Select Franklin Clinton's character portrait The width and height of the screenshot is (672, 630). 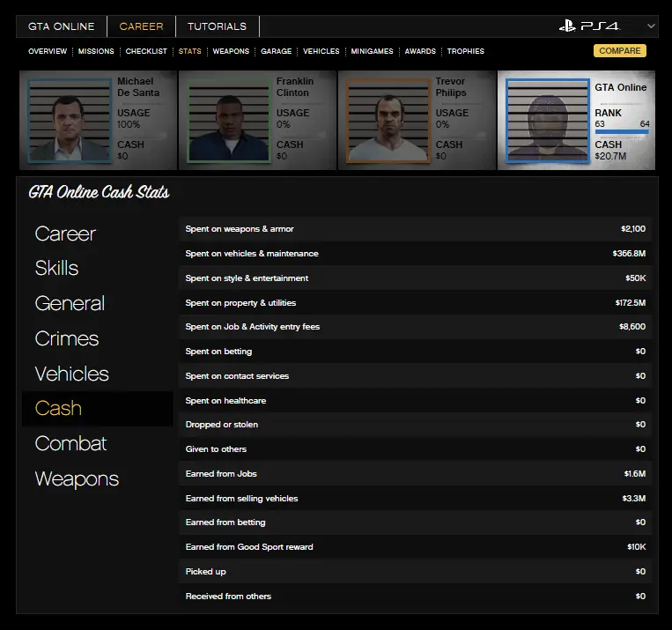(228, 122)
